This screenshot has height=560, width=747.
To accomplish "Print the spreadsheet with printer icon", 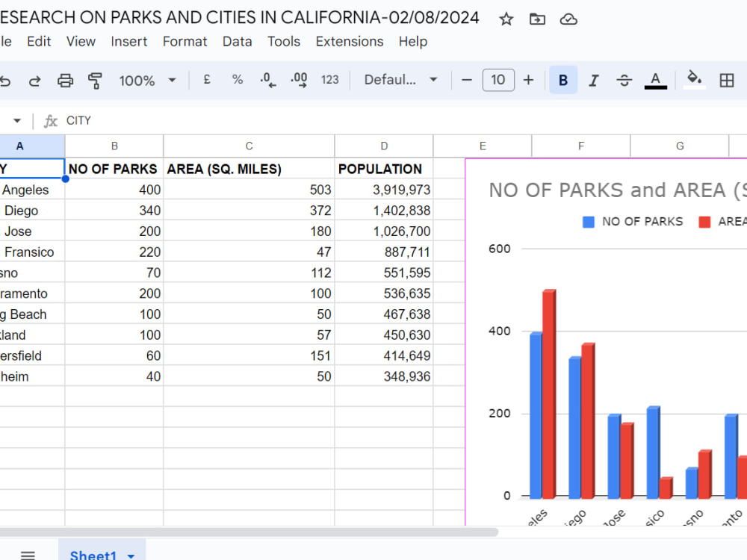I will (x=65, y=81).
